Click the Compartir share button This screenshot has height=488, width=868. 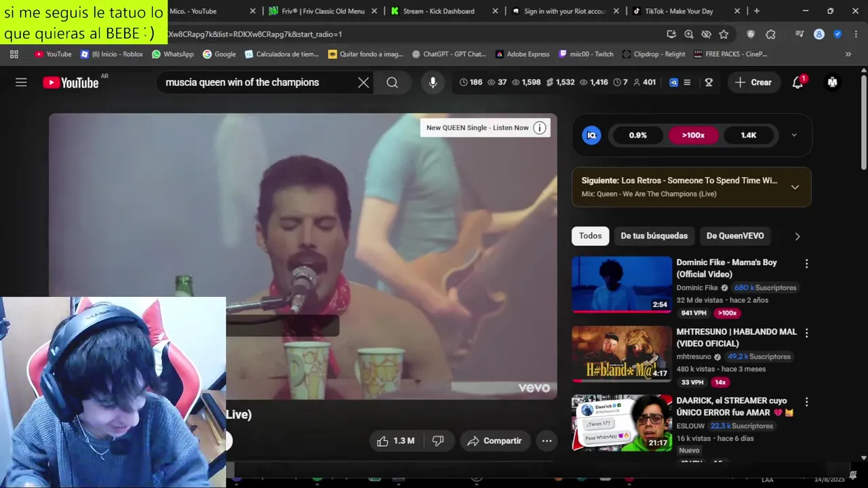tap(494, 441)
